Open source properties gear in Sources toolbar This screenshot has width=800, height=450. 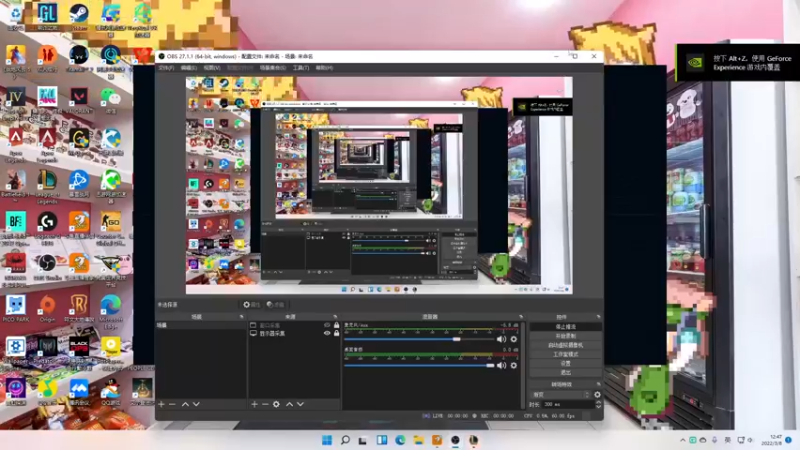pos(276,404)
